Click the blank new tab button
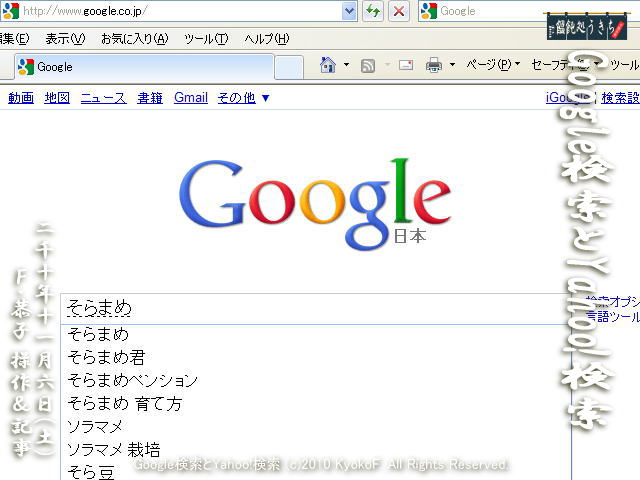The height and width of the screenshot is (480, 640). click(x=289, y=67)
